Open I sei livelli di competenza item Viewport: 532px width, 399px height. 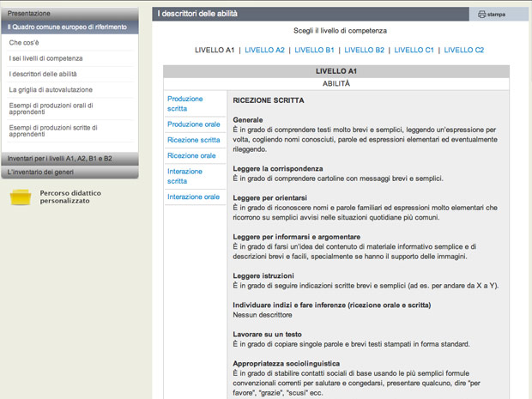45,58
